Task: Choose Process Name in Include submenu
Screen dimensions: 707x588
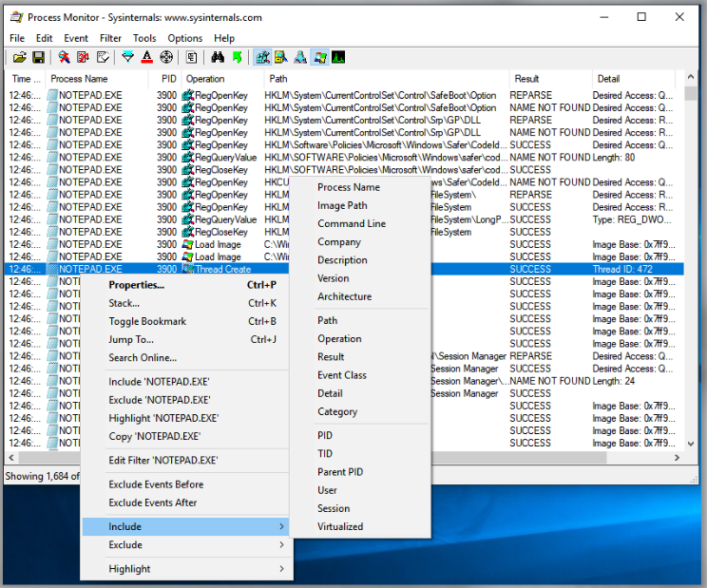Action: click(x=360, y=187)
